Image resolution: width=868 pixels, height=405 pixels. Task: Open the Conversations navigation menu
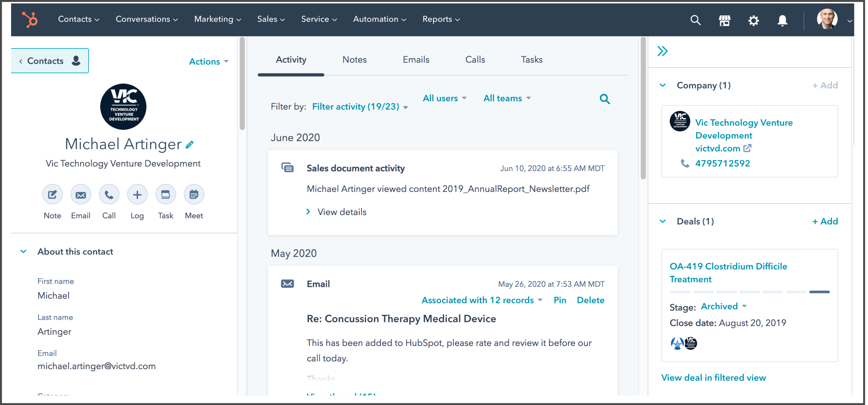pos(147,19)
